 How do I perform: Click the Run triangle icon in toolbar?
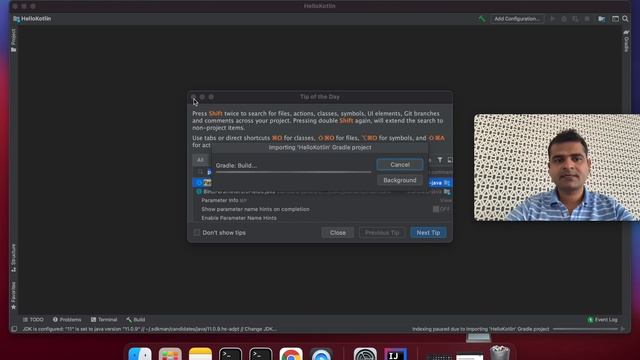point(552,19)
